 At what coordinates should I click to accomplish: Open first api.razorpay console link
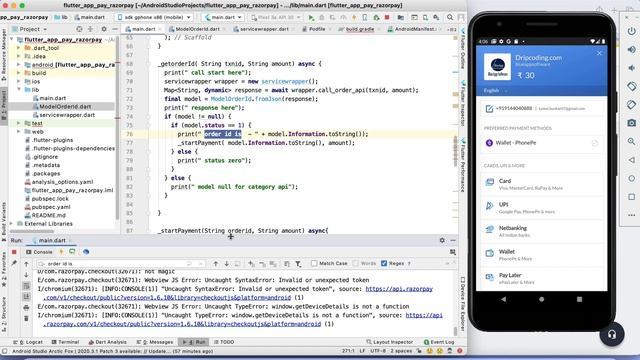point(399,289)
